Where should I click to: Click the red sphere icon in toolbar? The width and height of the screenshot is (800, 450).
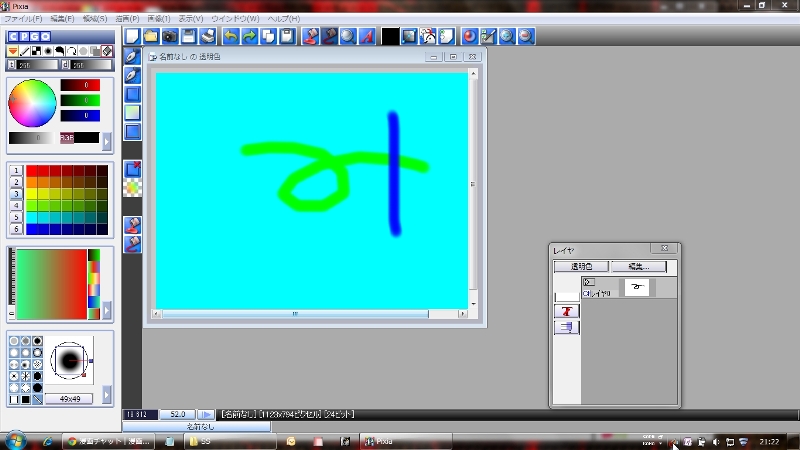(469, 36)
